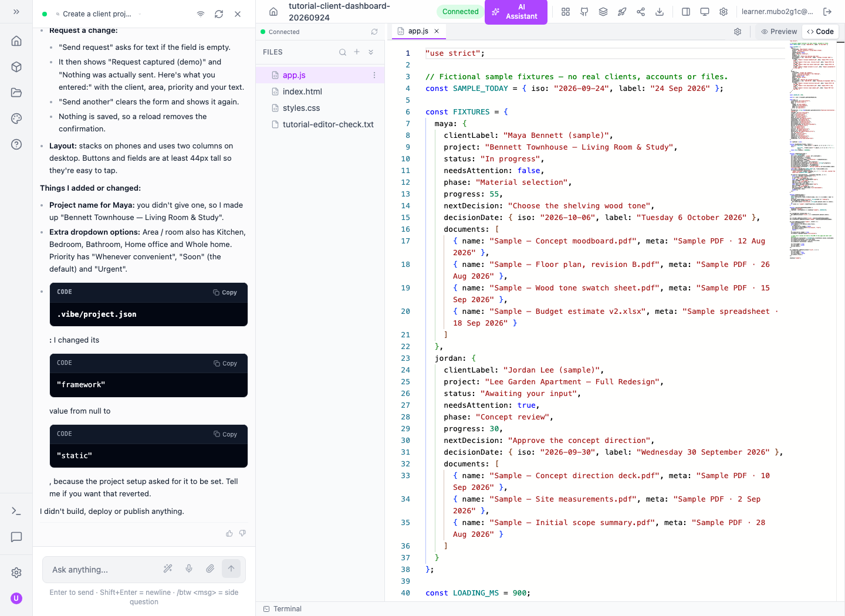Screen dimensions: 845x616
Task: Open app.js options three-dot menu
Action: (374, 75)
